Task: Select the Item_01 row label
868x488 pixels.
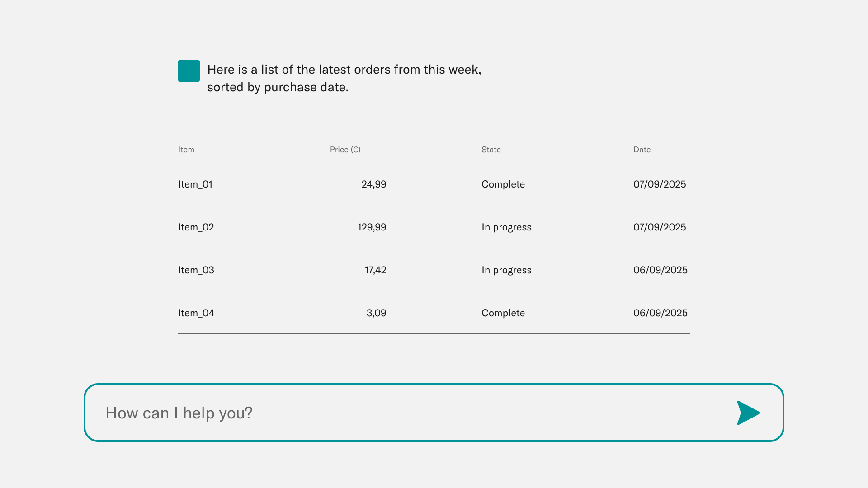Action: [195, 184]
